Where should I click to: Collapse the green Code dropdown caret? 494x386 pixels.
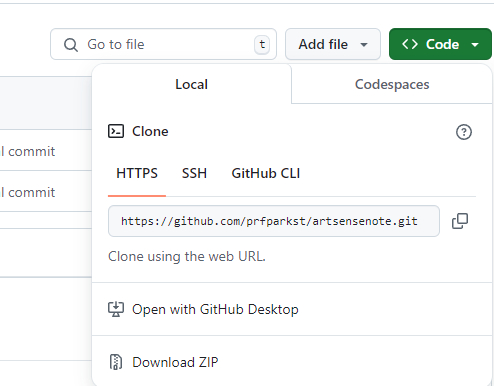[x=475, y=45]
